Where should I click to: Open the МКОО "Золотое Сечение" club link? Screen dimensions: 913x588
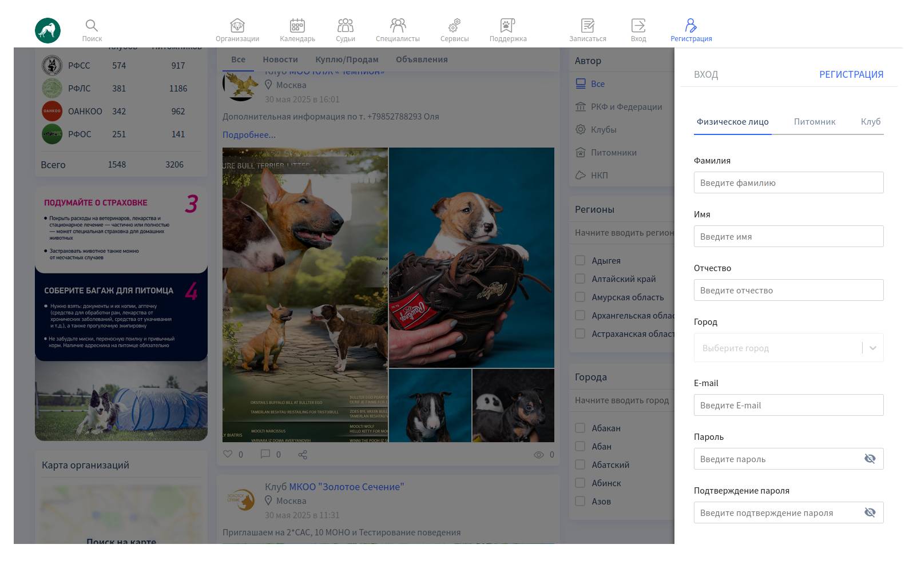[346, 487]
